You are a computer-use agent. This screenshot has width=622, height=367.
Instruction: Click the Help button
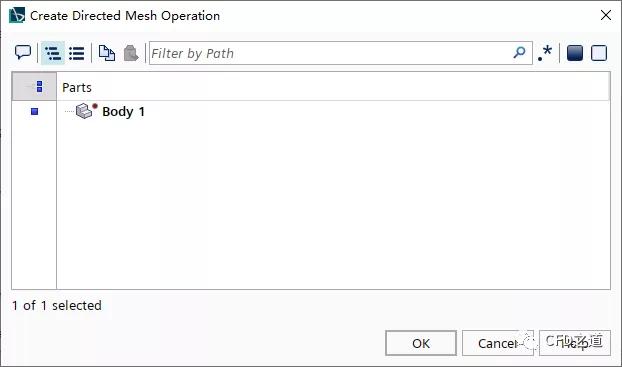tap(575, 343)
